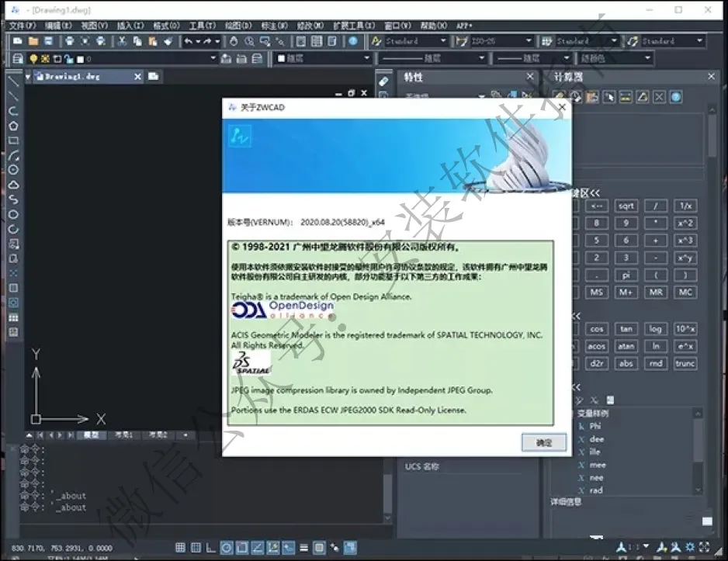Click the Copy icon in toolbar
Screen dimensions: 728x561
click(137, 41)
